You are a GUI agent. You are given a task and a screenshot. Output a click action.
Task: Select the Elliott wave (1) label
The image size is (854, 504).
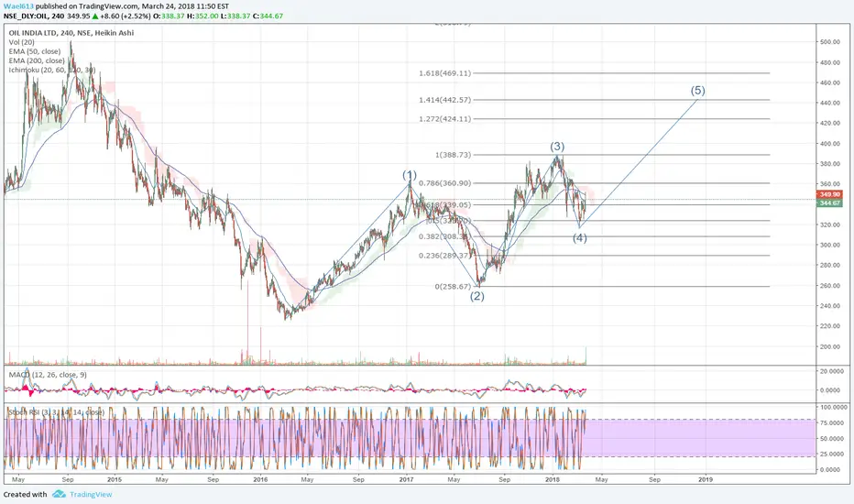tap(410, 175)
